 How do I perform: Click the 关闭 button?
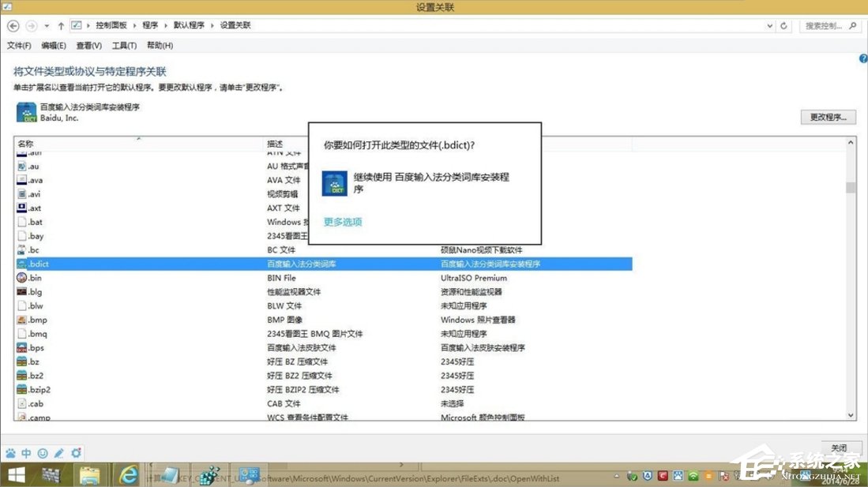(x=839, y=448)
